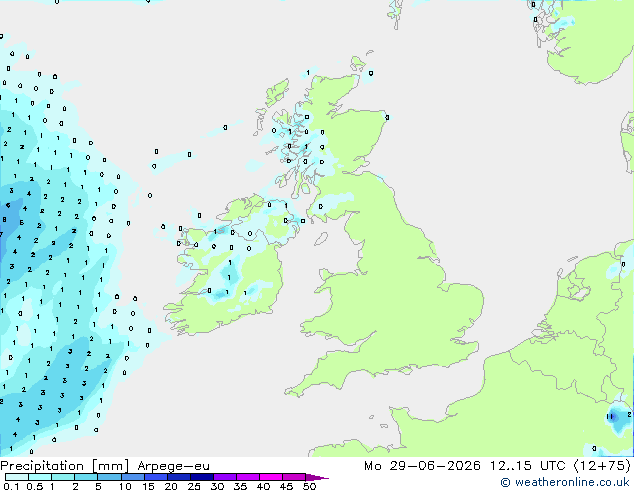Click the '12..15 UTC' time text

(x=528, y=466)
